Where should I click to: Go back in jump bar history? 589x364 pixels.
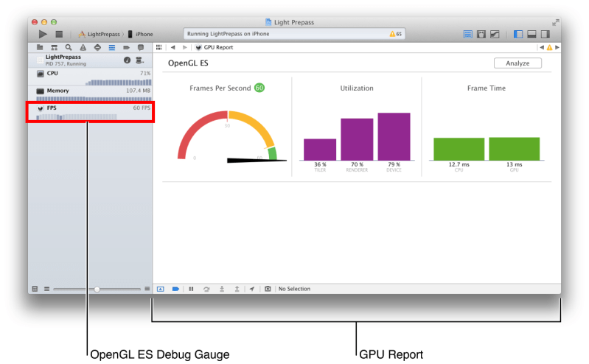click(x=172, y=47)
